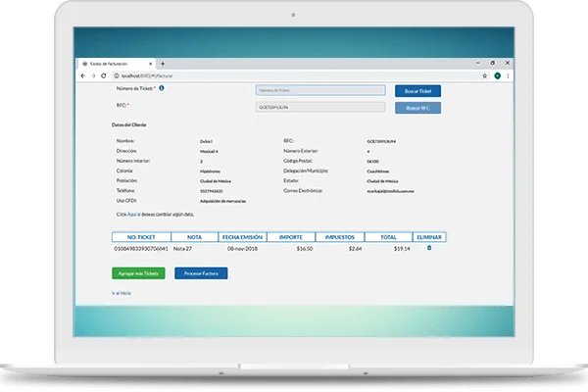Focus the Número de Ticket input field
Image resolution: width=588 pixels, height=392 pixels.
coord(320,91)
